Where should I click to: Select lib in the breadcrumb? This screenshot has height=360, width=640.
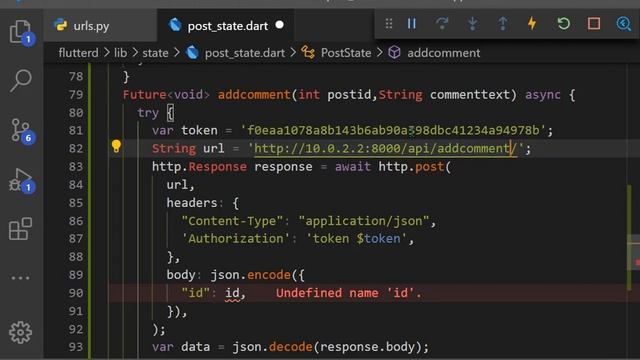coord(120,53)
